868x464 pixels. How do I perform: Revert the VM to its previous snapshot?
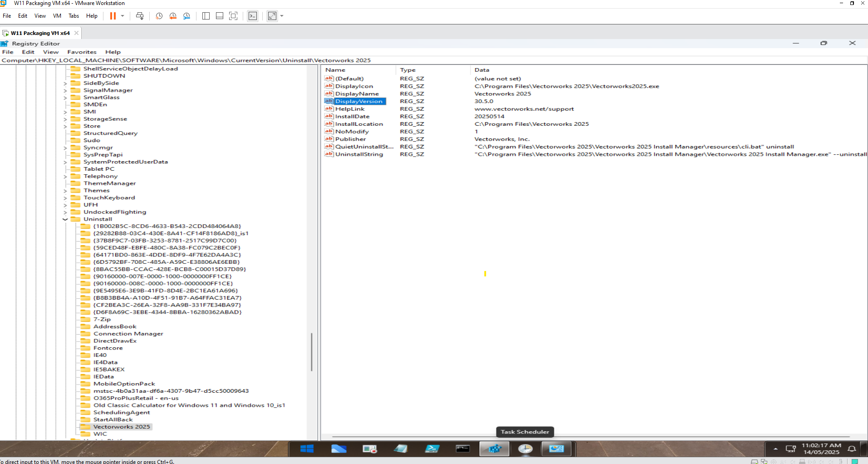pos(173,16)
